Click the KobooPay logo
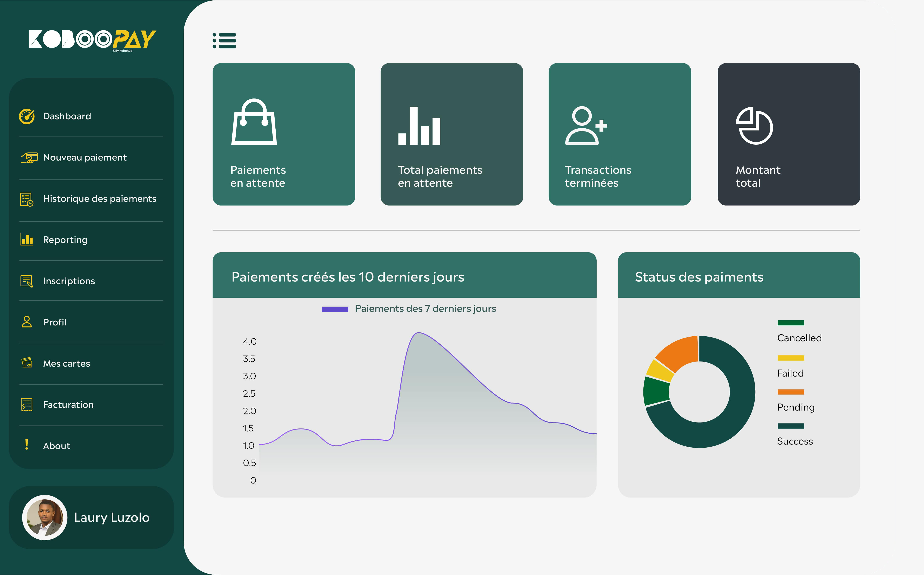924x575 pixels. pyautogui.click(x=92, y=40)
